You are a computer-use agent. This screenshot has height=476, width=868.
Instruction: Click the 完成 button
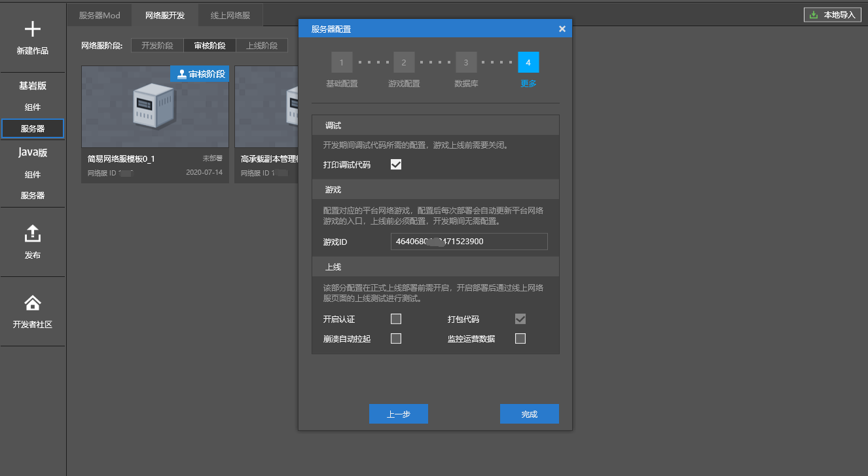530,414
